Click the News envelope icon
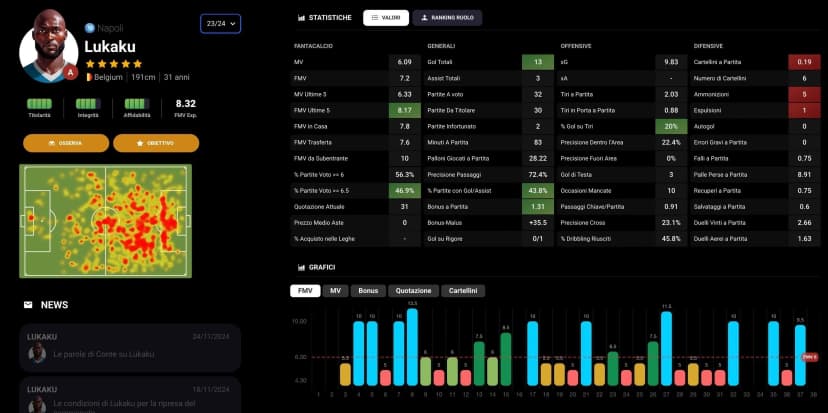 tap(28, 304)
